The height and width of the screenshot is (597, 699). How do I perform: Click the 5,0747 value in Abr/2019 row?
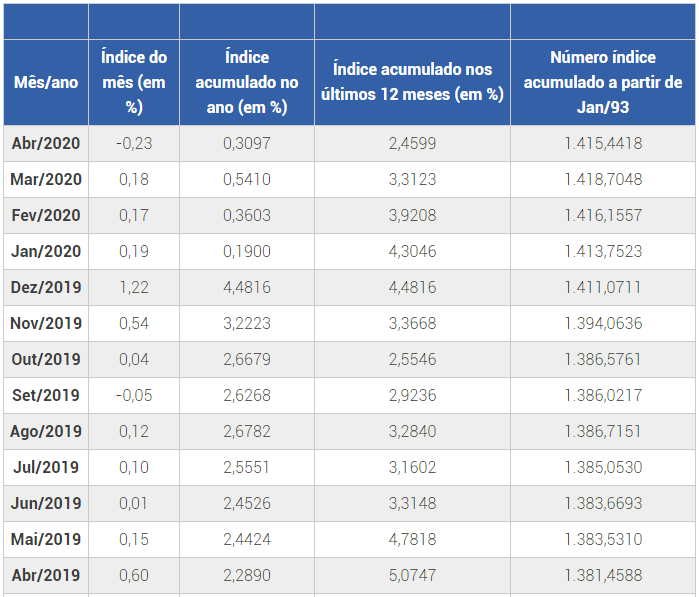click(412, 575)
